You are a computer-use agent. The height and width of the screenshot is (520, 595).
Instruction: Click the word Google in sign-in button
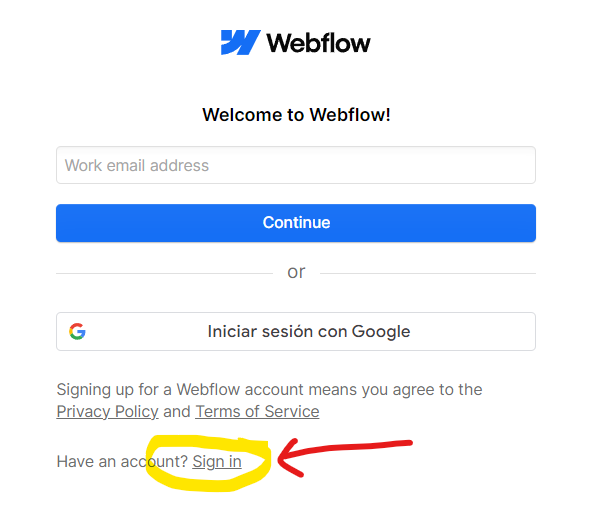click(381, 332)
